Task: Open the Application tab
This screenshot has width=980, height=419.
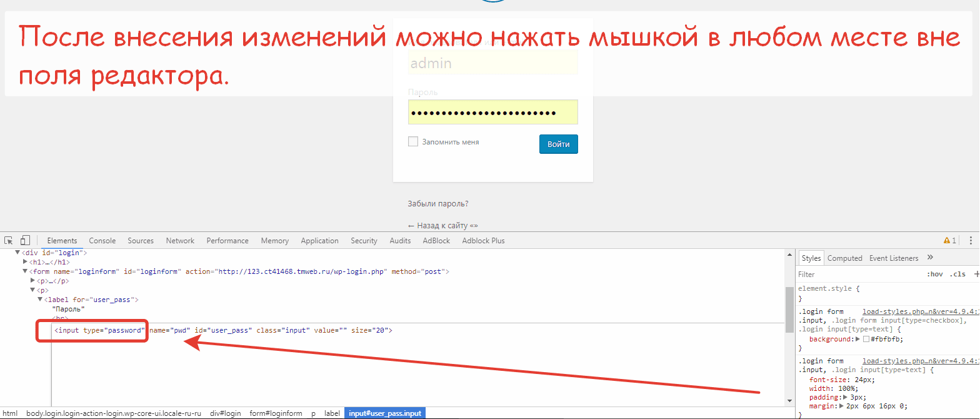Action: [x=319, y=241]
